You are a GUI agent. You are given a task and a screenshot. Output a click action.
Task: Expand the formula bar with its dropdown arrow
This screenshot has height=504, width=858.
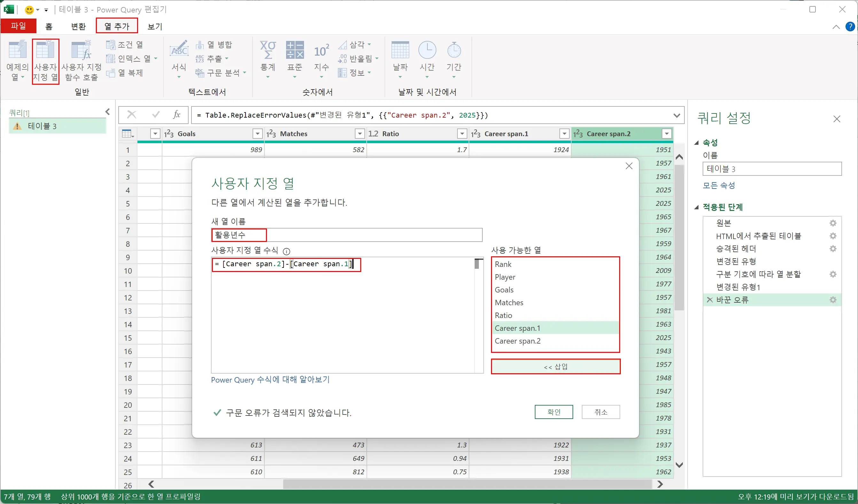(x=677, y=115)
